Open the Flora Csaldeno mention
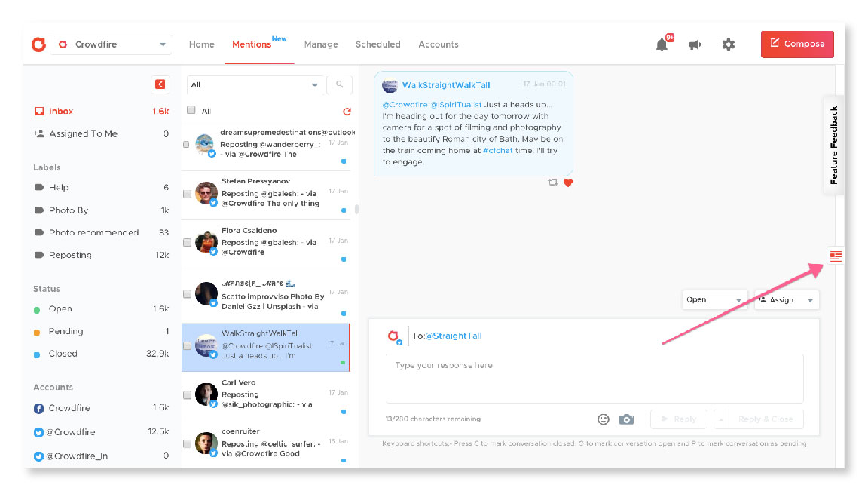The height and width of the screenshot is (491, 868). [x=266, y=244]
